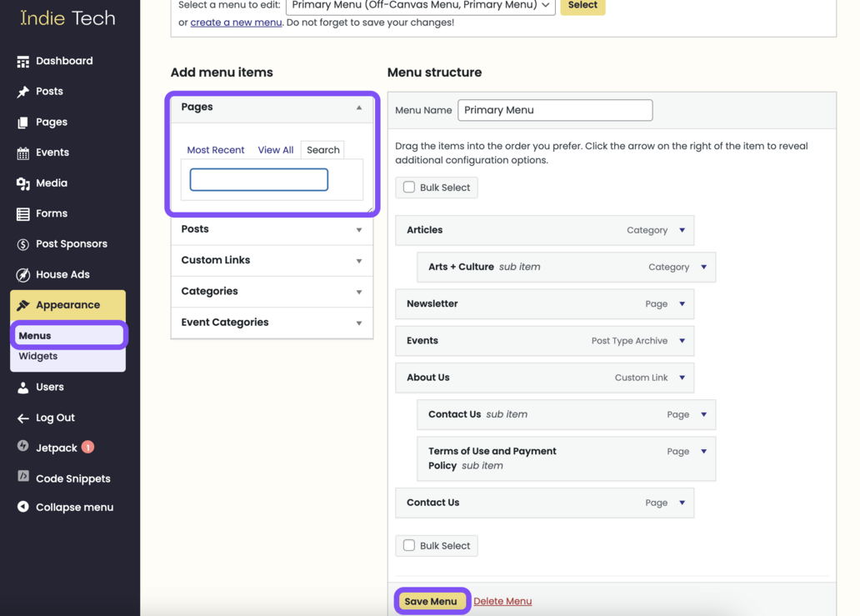860x616 pixels.
Task: Switch to the View All tab
Action: [x=275, y=149]
